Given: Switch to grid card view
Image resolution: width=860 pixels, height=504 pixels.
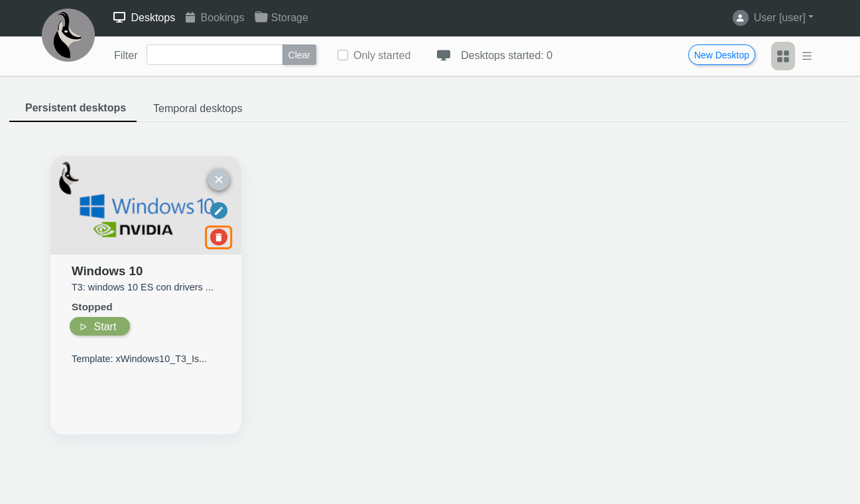Looking at the screenshot, I should (x=782, y=56).
